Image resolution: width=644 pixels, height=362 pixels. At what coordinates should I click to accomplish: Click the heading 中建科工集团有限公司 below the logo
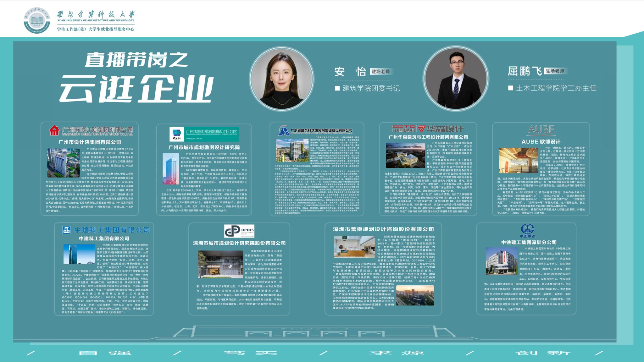coord(104,239)
